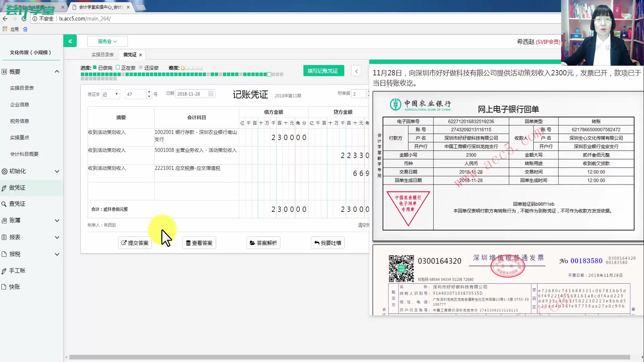
Task: Click the up stepper arrow on voucher number 47
Action: [149, 92]
